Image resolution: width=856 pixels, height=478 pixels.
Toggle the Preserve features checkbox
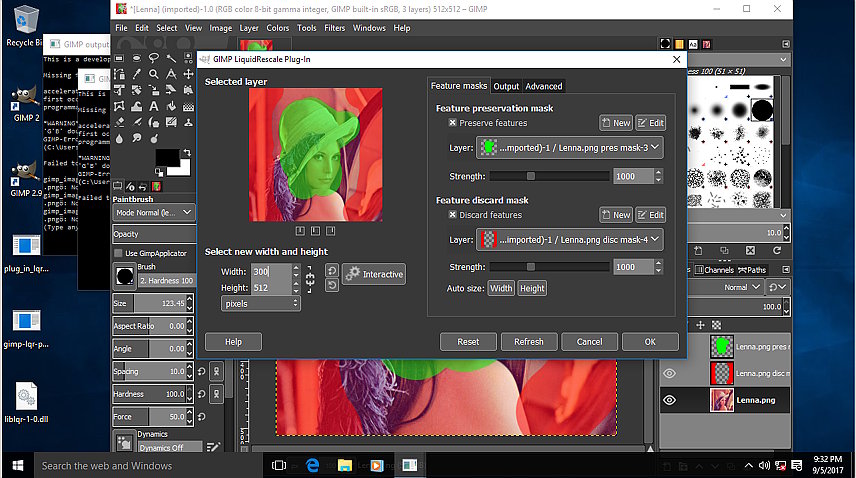452,123
